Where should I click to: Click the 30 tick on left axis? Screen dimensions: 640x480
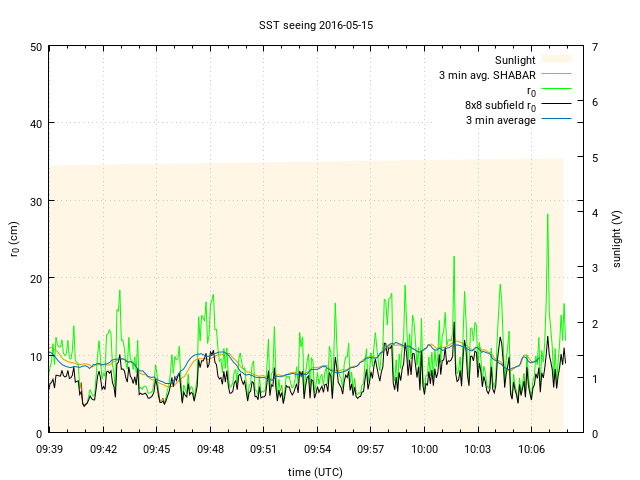pos(36,201)
